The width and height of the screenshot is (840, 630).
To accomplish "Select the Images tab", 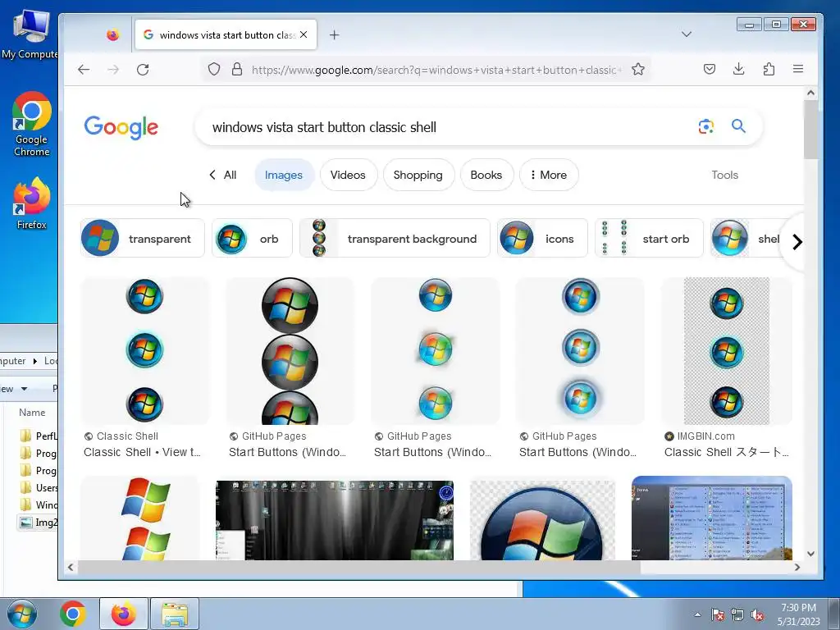I will pyautogui.click(x=284, y=175).
